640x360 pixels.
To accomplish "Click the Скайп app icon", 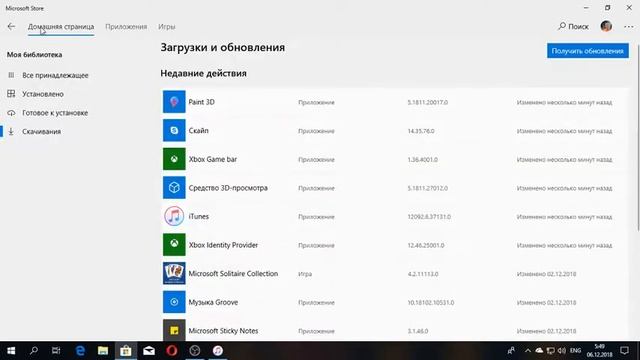I will [174, 130].
